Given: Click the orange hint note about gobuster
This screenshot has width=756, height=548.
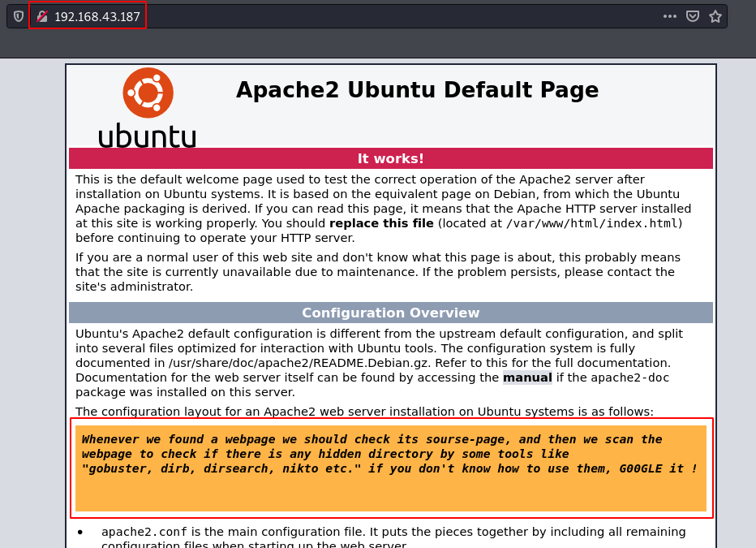Looking at the screenshot, I should tap(391, 468).
